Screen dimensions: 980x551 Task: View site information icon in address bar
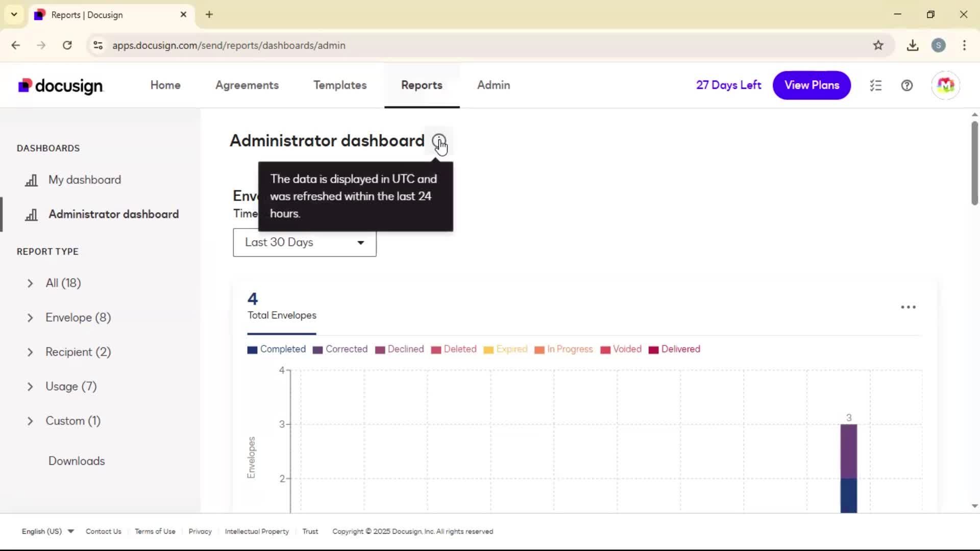98,45
